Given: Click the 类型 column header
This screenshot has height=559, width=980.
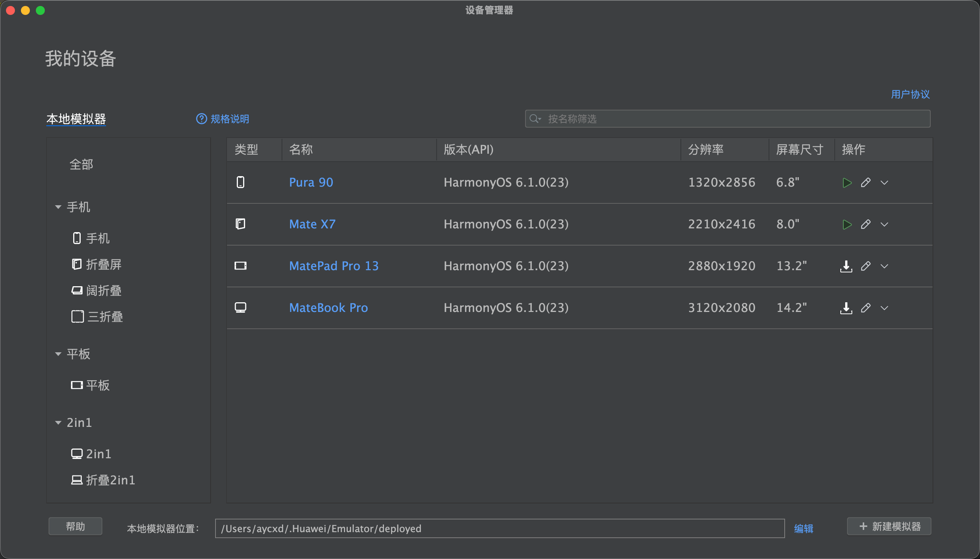Looking at the screenshot, I should (254, 150).
